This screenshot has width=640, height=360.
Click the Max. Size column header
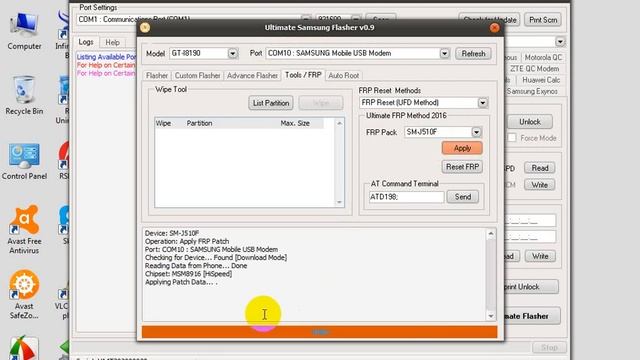point(295,123)
